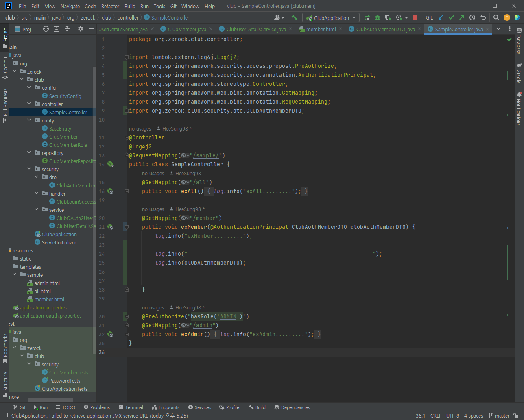Click Collapse All in Project panel

coord(67,29)
